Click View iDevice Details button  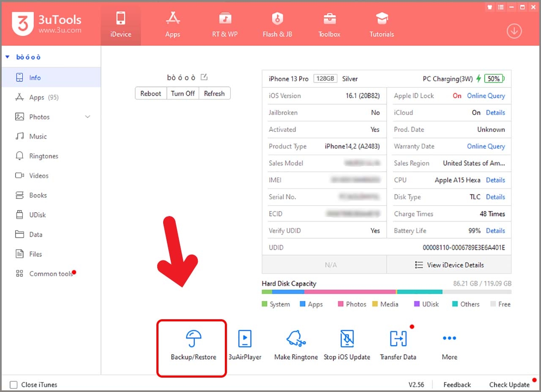449,265
